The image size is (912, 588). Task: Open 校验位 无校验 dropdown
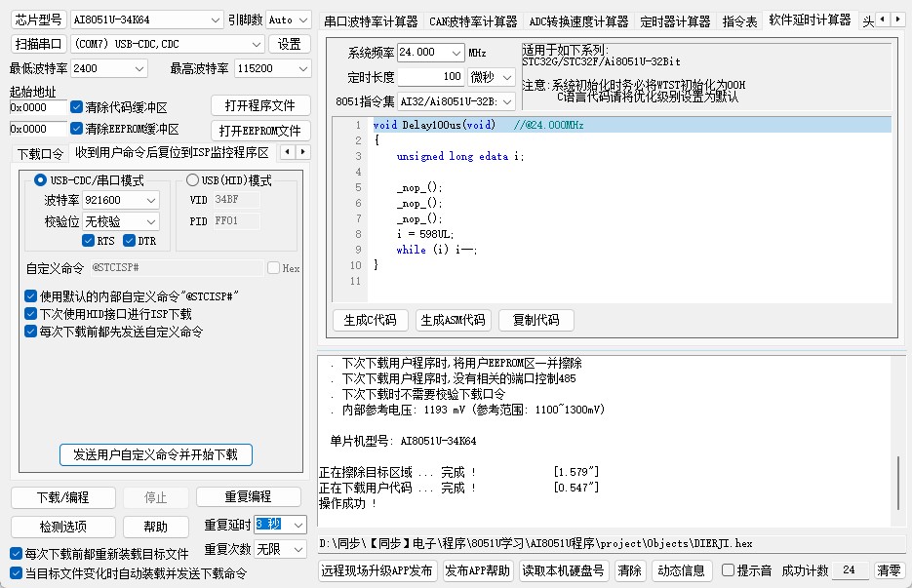click(120, 221)
